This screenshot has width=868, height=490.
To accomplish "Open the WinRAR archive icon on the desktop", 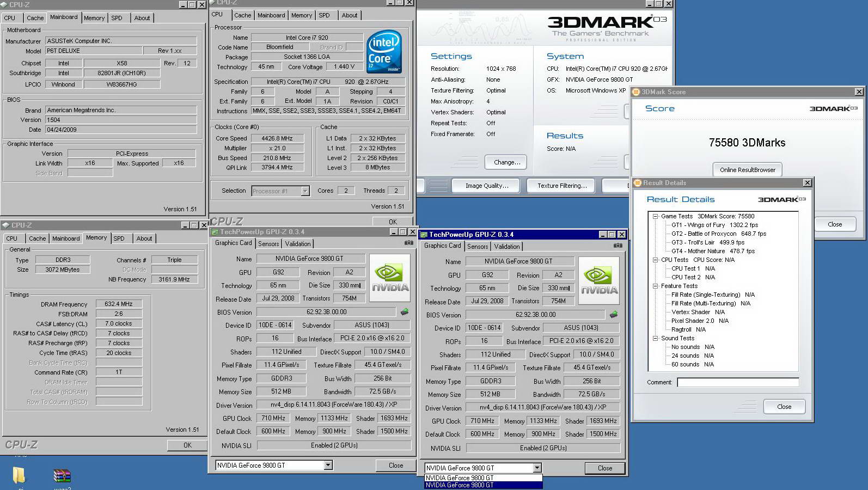I will pos(62,475).
